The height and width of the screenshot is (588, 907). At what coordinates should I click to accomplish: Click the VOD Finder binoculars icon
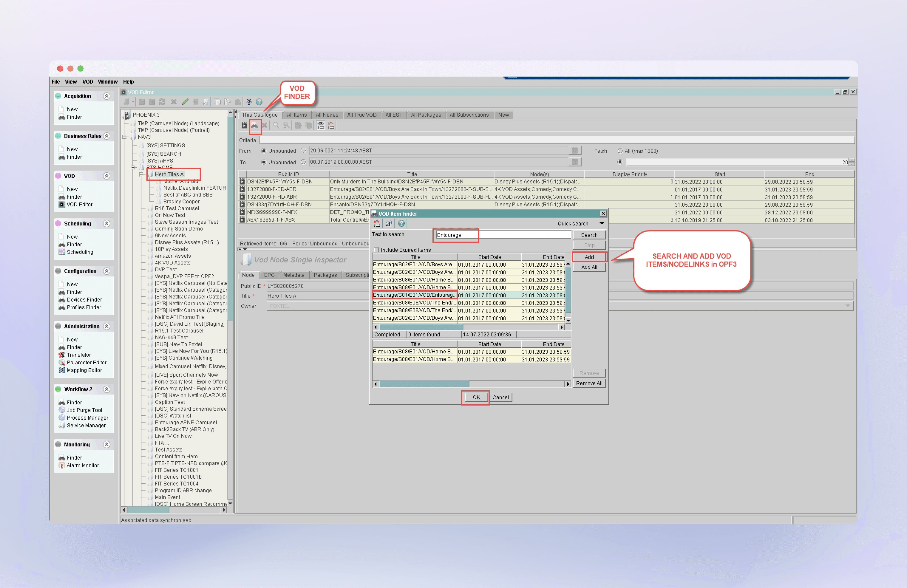coord(254,125)
